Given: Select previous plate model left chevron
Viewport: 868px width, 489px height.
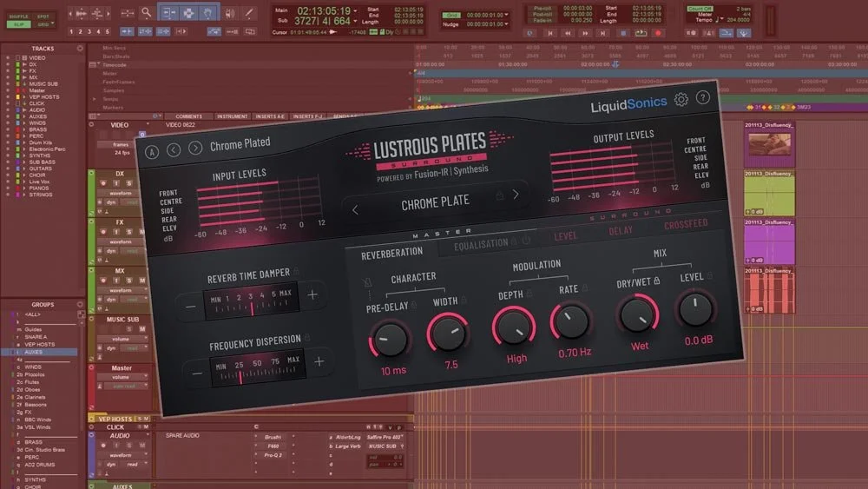Looking at the screenshot, I should pos(355,210).
